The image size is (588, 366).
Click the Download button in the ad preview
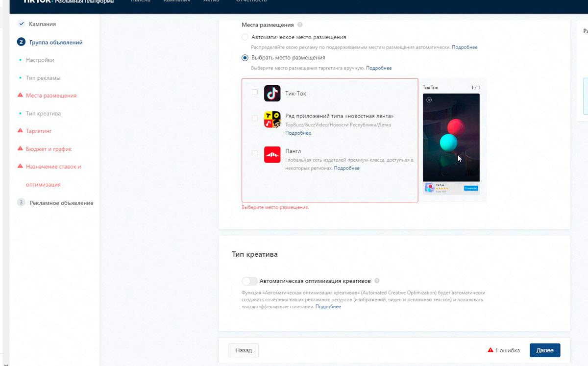(470, 188)
